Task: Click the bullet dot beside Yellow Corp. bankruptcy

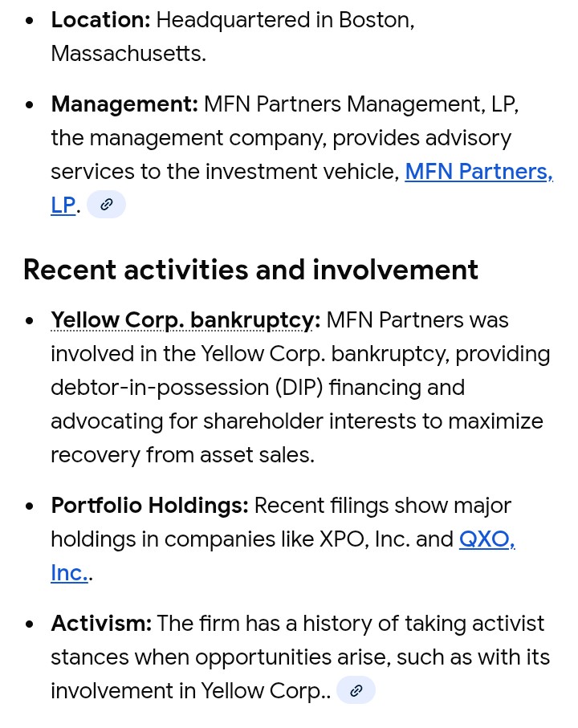Action: point(30,320)
